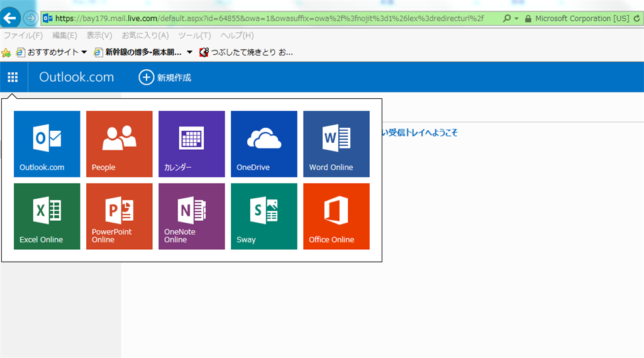644x358 pixels.
Task: Click the Outlook.com header title
Action: pyautogui.click(x=76, y=77)
